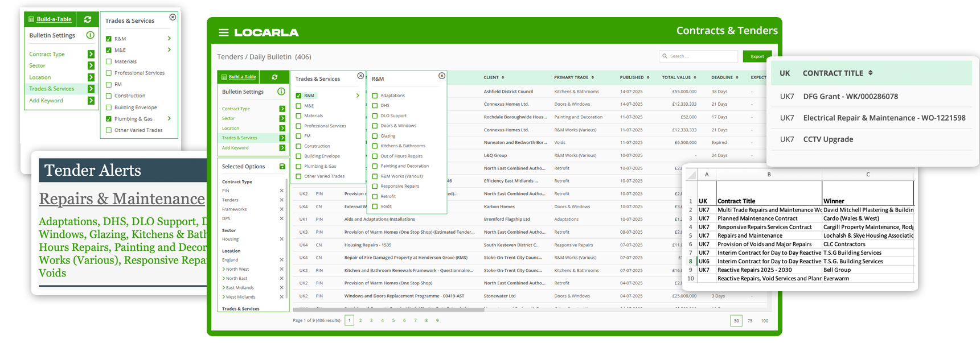
Task: Show 100 results per page
Action: 764,321
